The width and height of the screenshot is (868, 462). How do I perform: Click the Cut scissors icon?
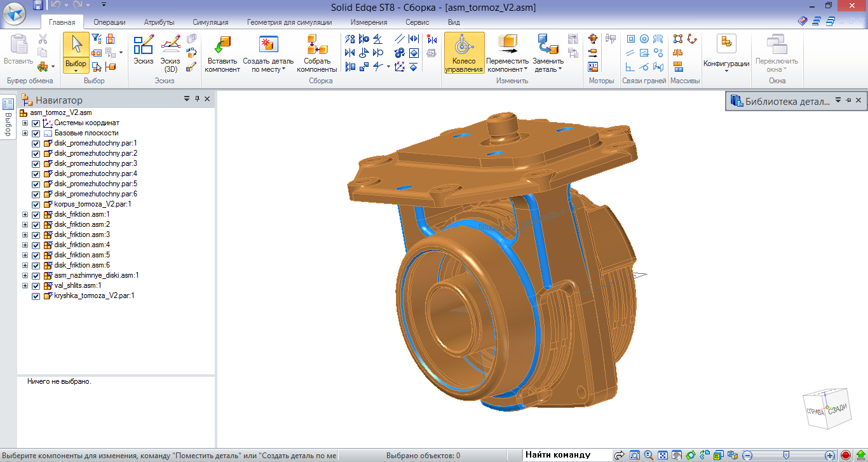tap(43, 39)
